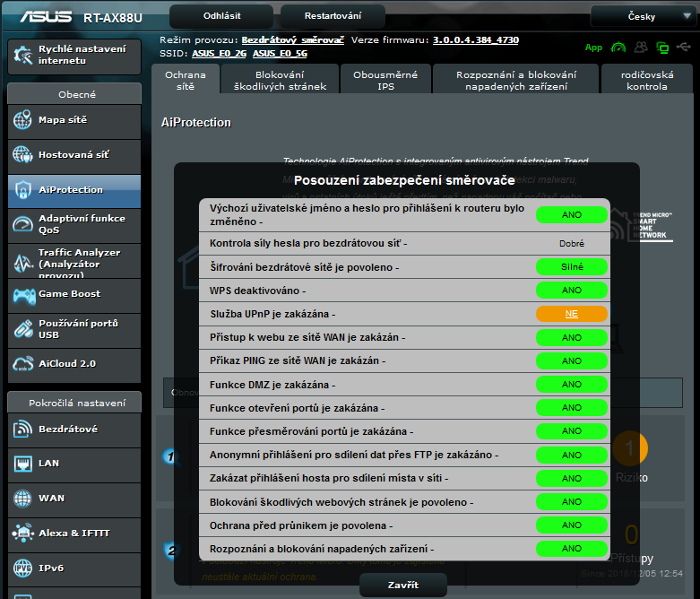Click the firmware version link
This screenshot has height=599, width=700.
tap(475, 40)
